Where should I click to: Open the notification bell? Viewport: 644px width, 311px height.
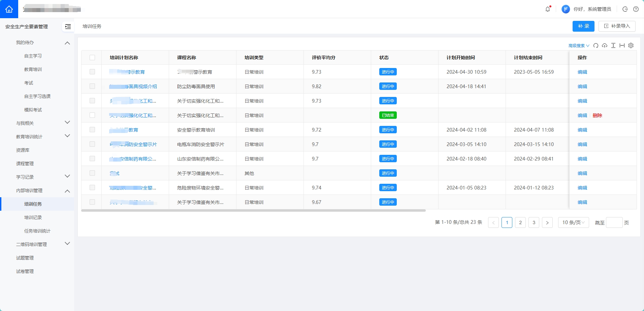[548, 9]
